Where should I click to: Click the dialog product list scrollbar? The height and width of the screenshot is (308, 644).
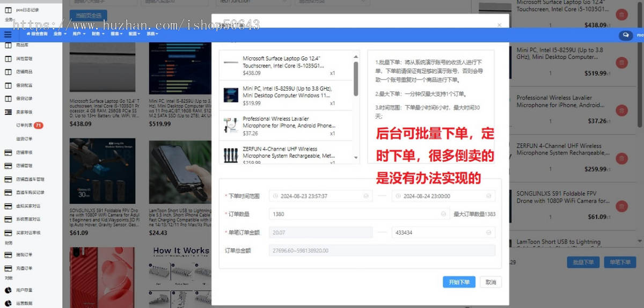coord(356,79)
